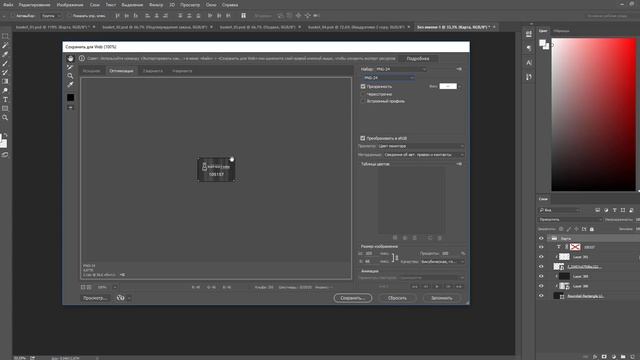The height and width of the screenshot is (360, 640).
Task: Click the Save button in dialog
Action: 353,298
